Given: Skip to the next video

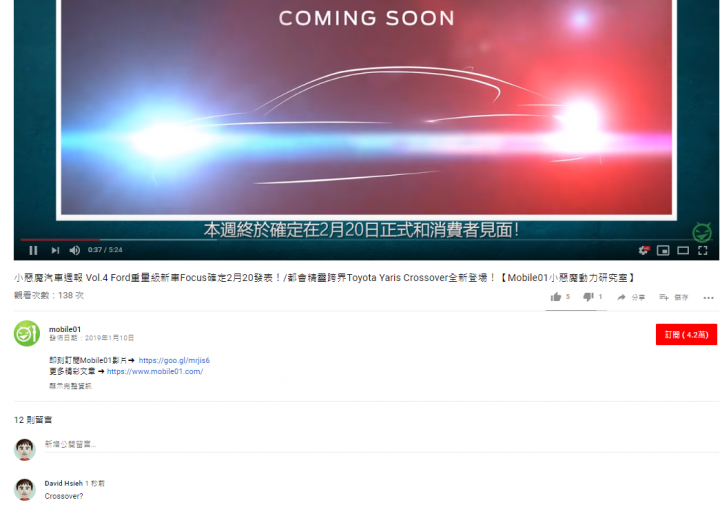Looking at the screenshot, I should [x=55, y=250].
